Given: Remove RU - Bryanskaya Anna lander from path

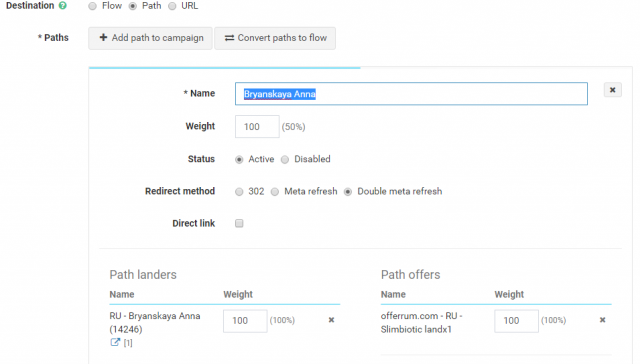Looking at the screenshot, I should point(331,320).
